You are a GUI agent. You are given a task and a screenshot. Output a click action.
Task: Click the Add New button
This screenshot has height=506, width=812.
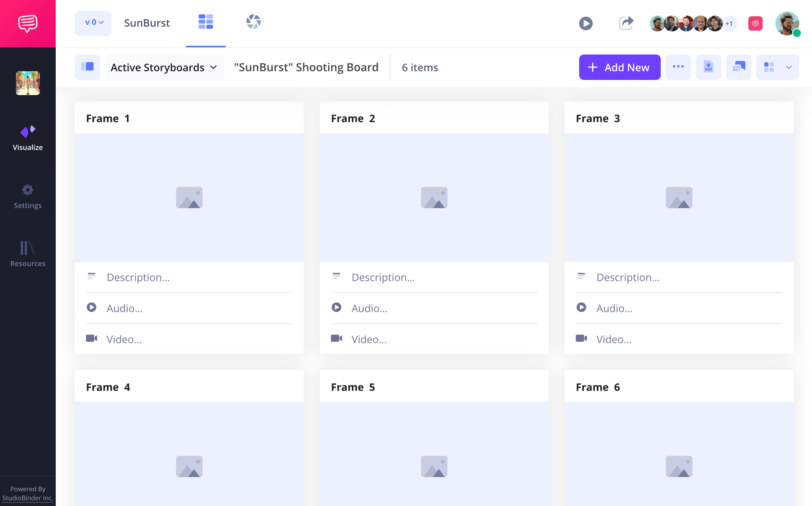pyautogui.click(x=619, y=67)
